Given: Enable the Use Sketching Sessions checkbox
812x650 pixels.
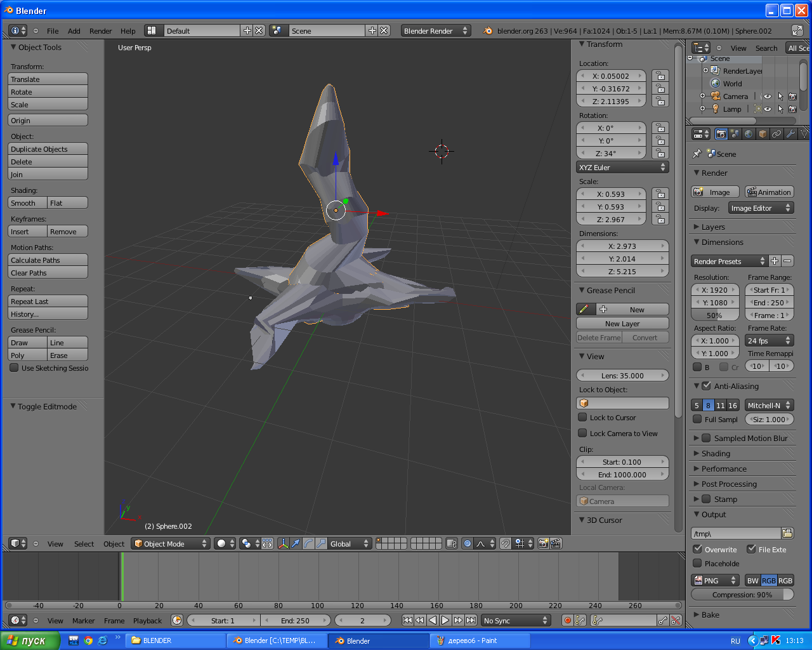Looking at the screenshot, I should click(14, 368).
